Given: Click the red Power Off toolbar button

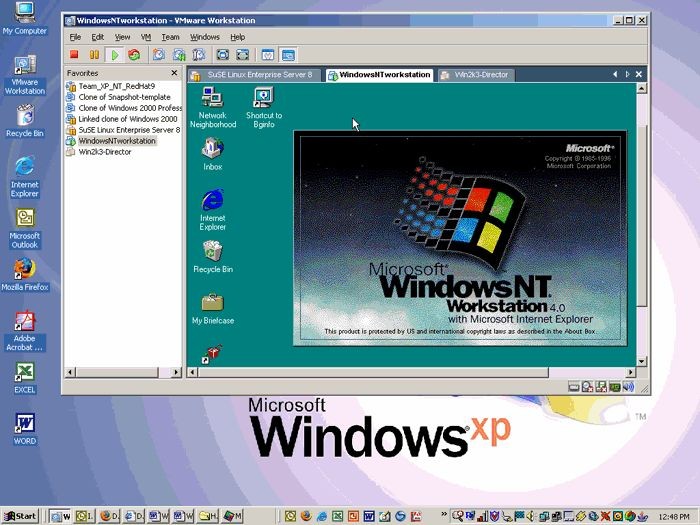Looking at the screenshot, I should (x=74, y=54).
